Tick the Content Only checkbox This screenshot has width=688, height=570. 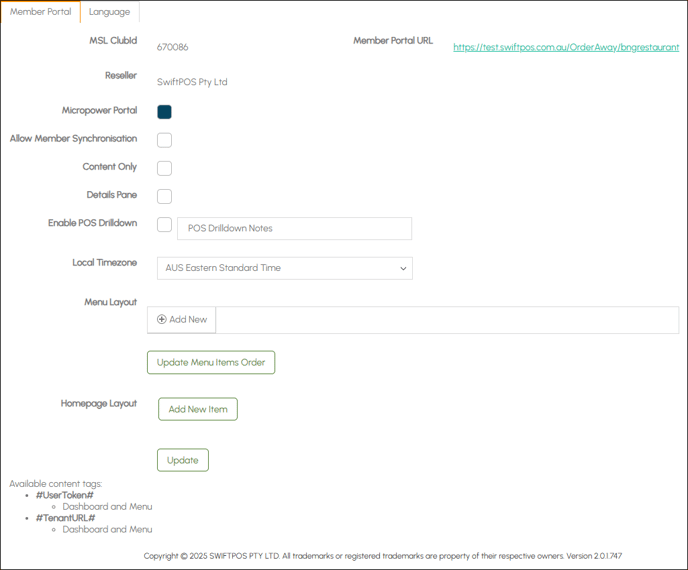click(165, 168)
